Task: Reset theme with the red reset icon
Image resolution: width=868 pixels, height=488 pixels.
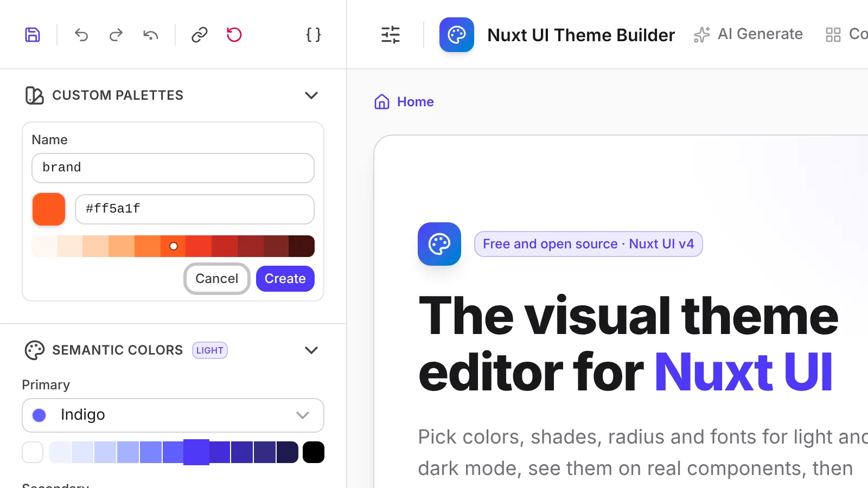Action: [x=234, y=35]
